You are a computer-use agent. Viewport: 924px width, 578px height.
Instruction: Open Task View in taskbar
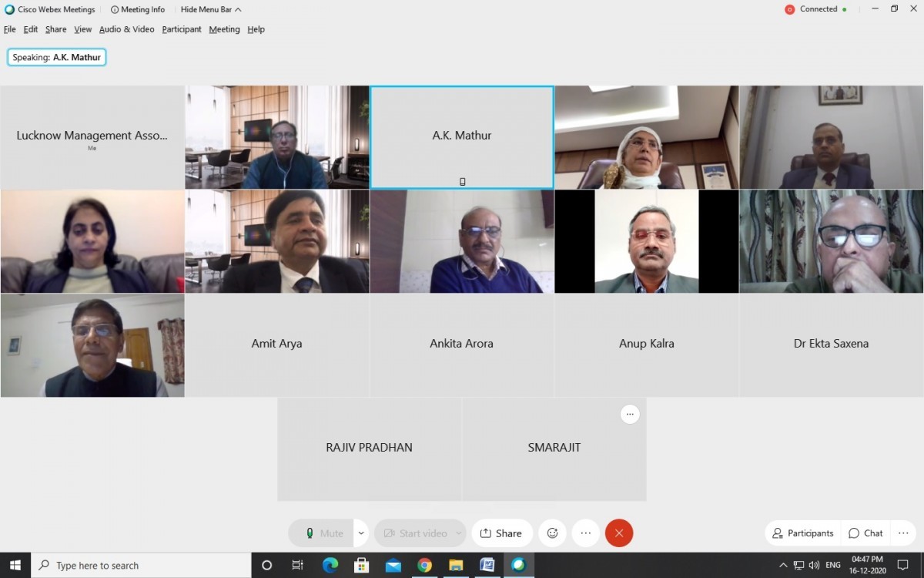pos(298,565)
